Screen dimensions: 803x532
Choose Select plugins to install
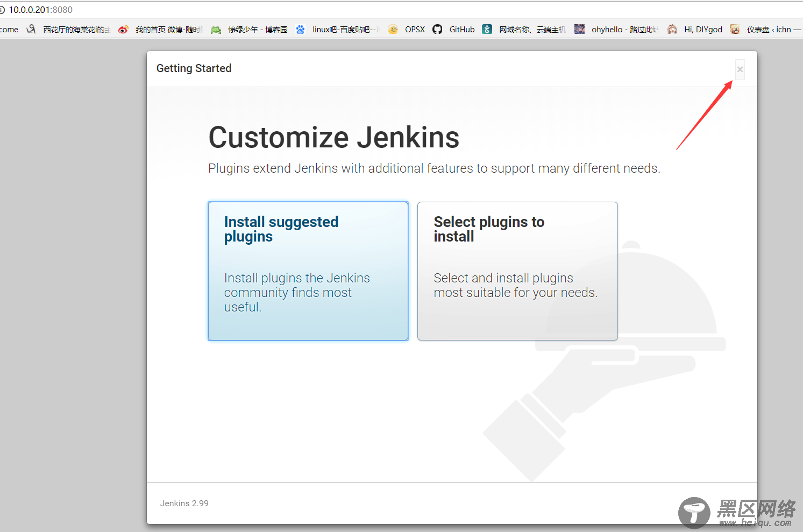click(x=517, y=271)
